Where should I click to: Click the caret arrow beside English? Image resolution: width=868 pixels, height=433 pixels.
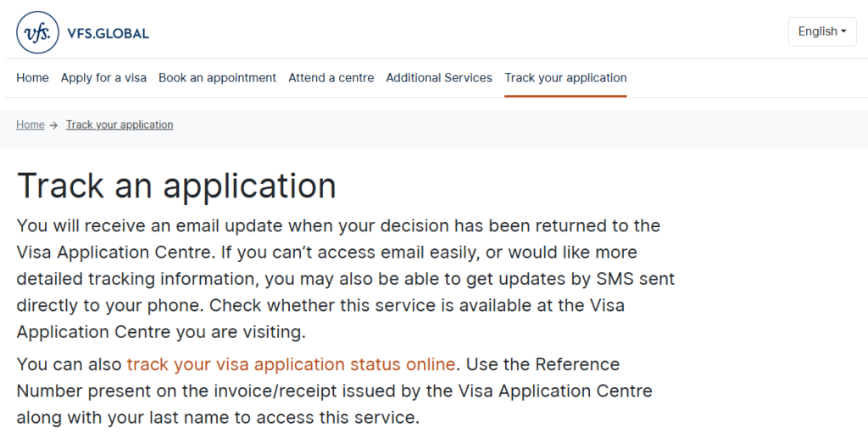(843, 31)
